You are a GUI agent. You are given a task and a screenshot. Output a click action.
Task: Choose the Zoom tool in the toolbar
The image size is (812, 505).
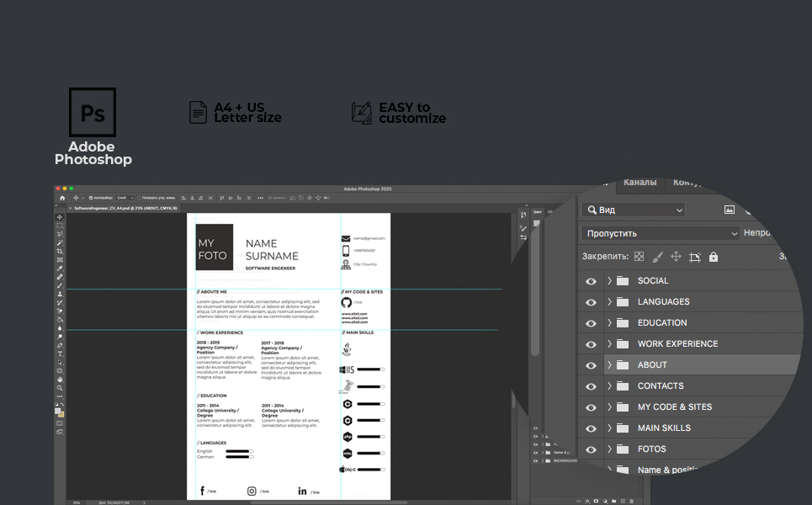point(60,388)
